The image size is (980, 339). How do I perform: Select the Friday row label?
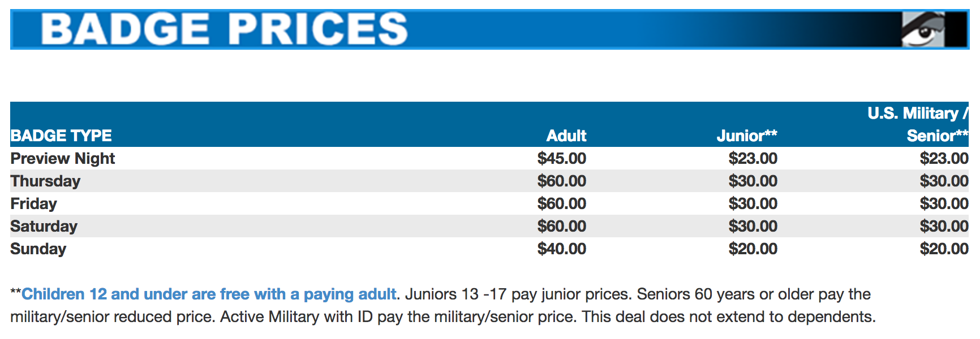[x=34, y=203]
